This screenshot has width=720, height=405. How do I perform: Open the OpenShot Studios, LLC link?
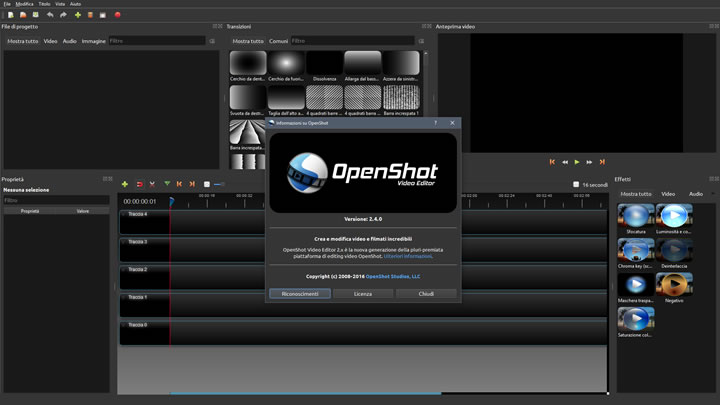(393, 275)
